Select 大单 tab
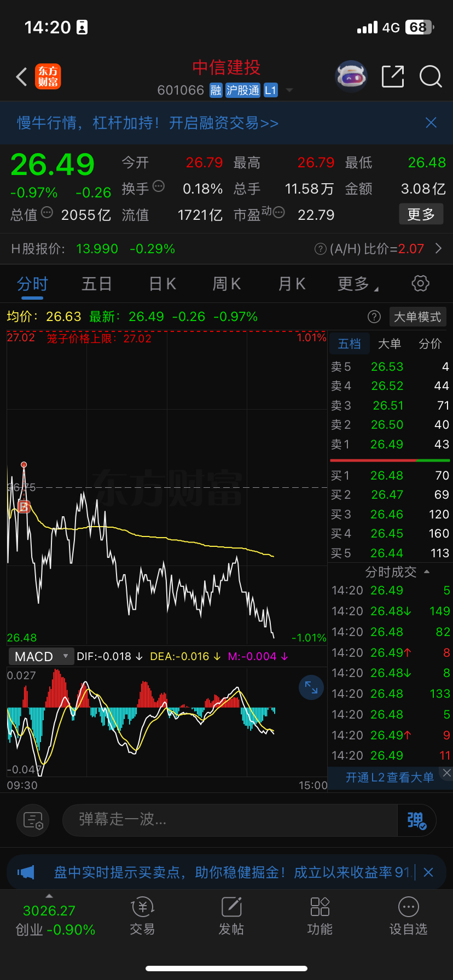Viewport: 453px width, 980px height. tap(390, 344)
